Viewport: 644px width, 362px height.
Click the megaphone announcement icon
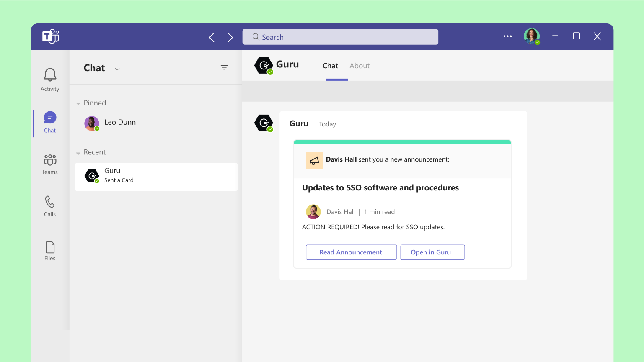[x=314, y=160]
